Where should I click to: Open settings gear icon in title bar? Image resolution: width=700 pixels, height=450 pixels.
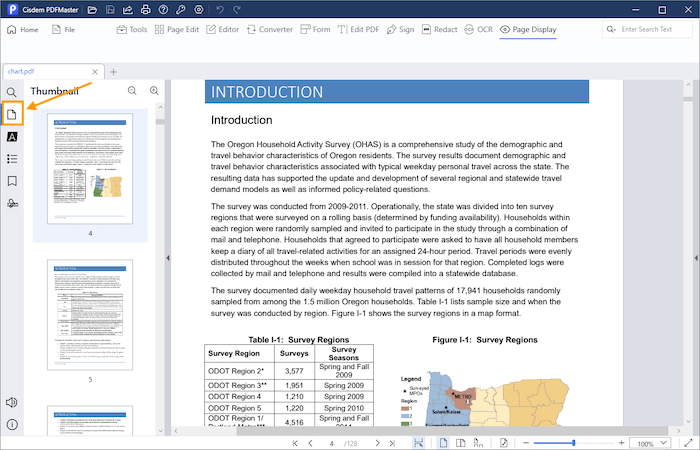[199, 9]
